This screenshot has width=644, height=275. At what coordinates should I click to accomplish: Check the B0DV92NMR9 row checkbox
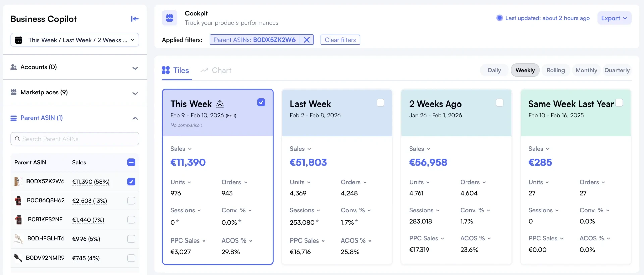pyautogui.click(x=131, y=258)
